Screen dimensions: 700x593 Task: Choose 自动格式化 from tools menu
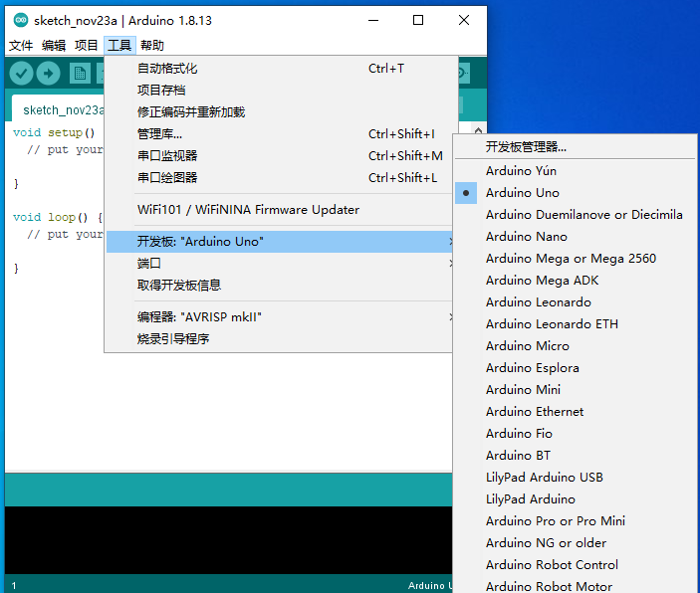point(282,69)
